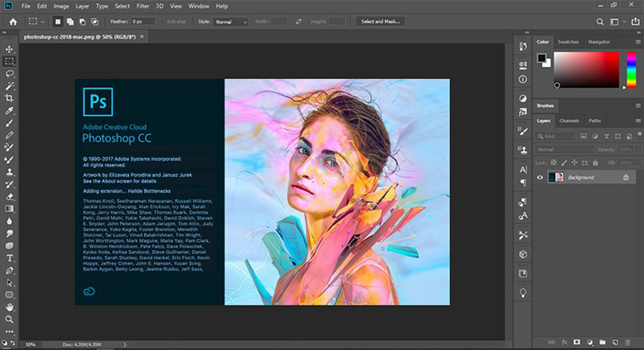This screenshot has width=644, height=350.
Task: Create a new layer from Layers panel footer
Action: pyautogui.click(x=616, y=341)
